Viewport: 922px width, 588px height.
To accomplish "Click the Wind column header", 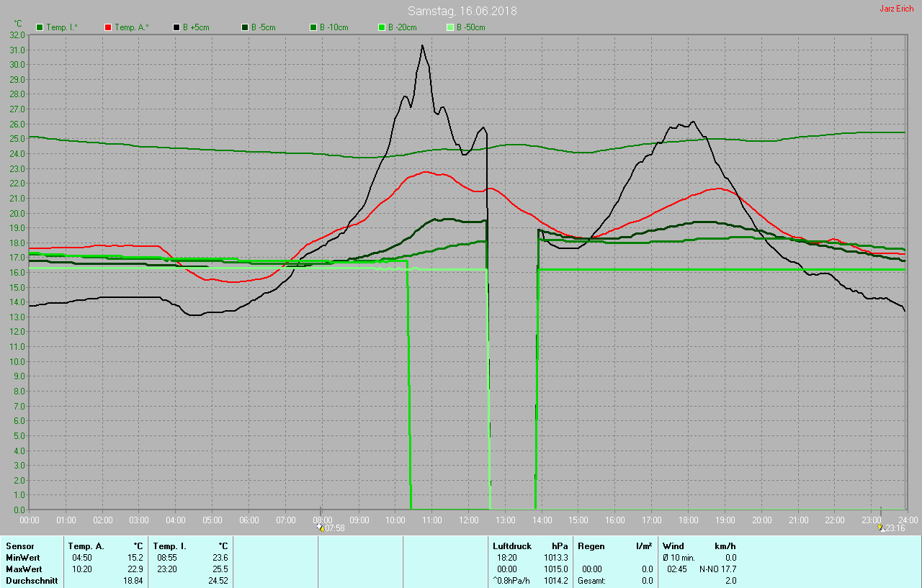I will (673, 546).
